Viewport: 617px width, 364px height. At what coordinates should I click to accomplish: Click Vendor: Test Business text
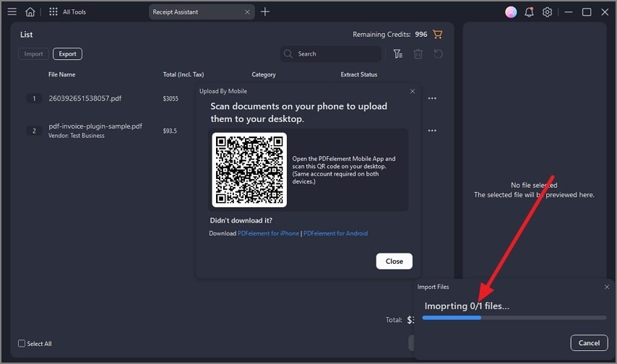(77, 136)
